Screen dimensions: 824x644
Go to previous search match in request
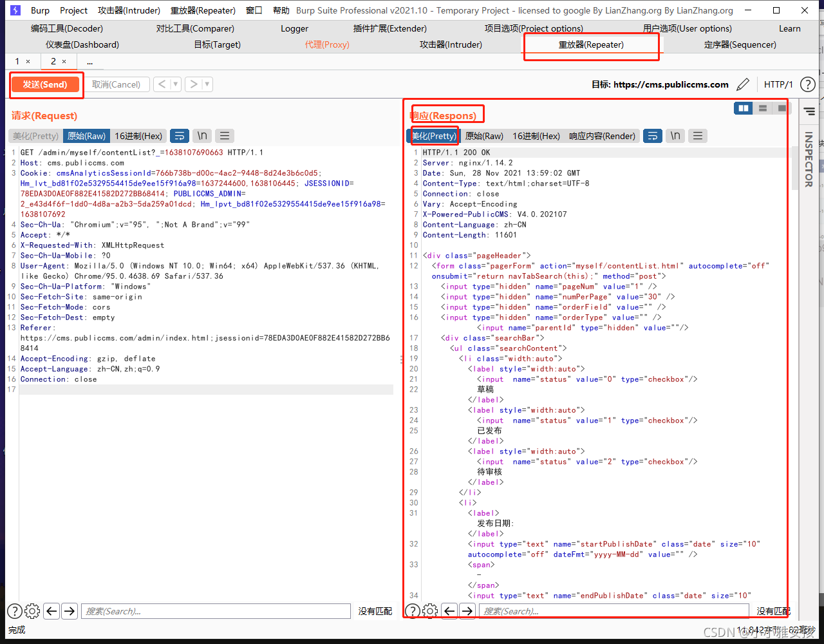51,611
